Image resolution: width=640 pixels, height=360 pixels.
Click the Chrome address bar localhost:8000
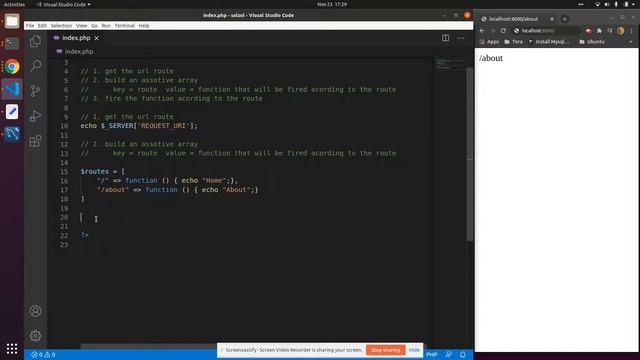pyautogui.click(x=546, y=31)
